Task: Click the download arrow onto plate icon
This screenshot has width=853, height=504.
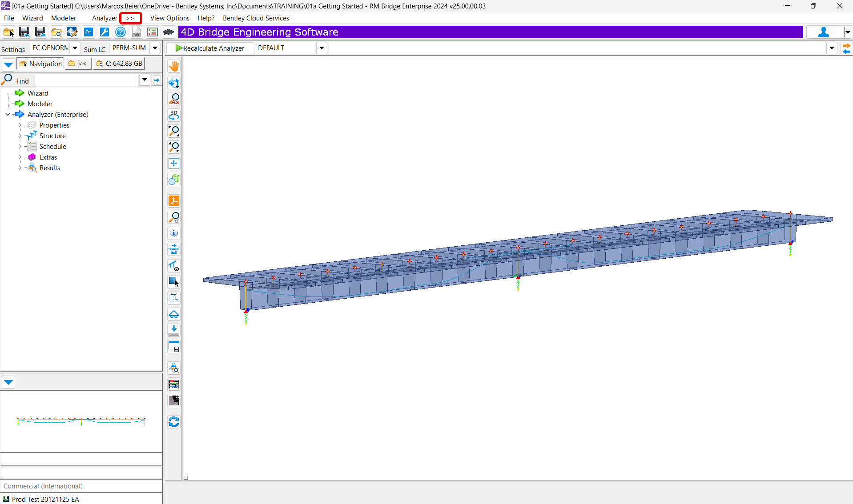Action: [x=174, y=330]
